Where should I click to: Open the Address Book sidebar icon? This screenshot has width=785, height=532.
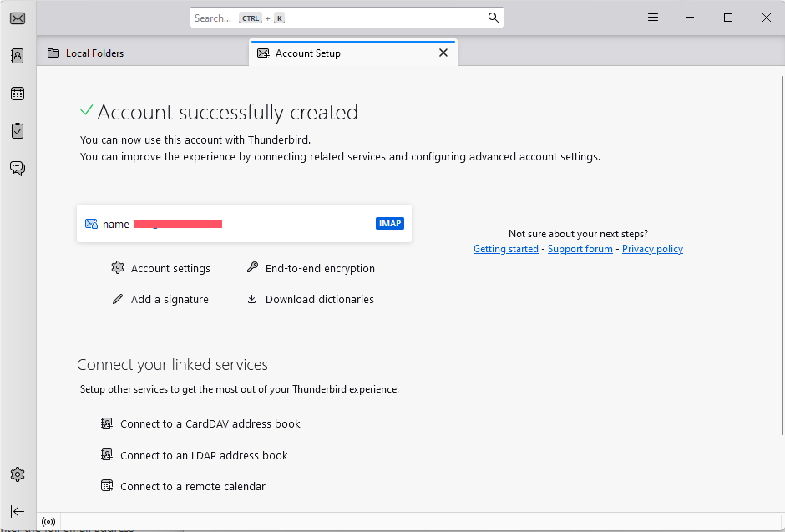(x=17, y=55)
